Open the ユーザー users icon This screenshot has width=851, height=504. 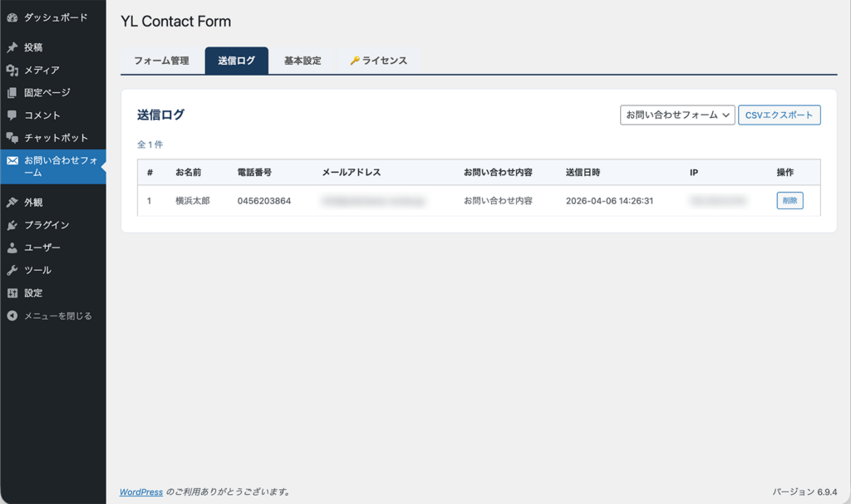(10, 247)
